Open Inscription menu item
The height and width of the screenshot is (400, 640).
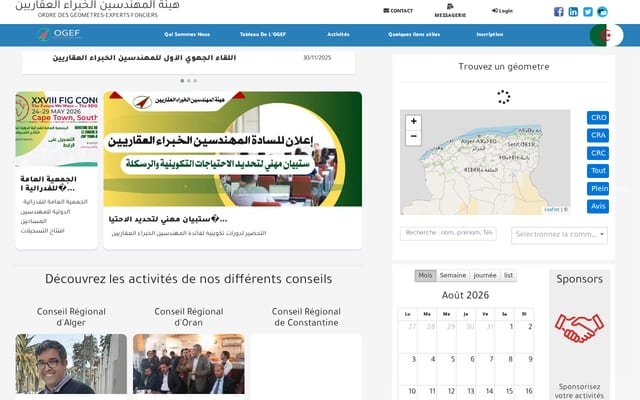coord(489,35)
